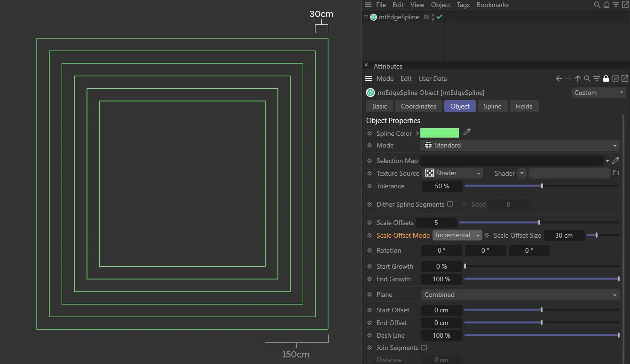The image size is (630, 364).
Task: Expand the mtEdgeSpline hierarchy with the plus box
Action: (366, 17)
